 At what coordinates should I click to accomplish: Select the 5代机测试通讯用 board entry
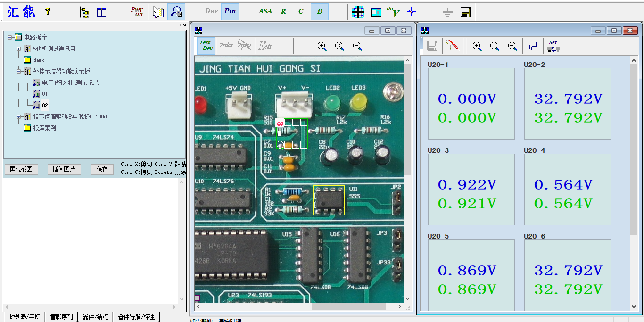[x=54, y=49]
